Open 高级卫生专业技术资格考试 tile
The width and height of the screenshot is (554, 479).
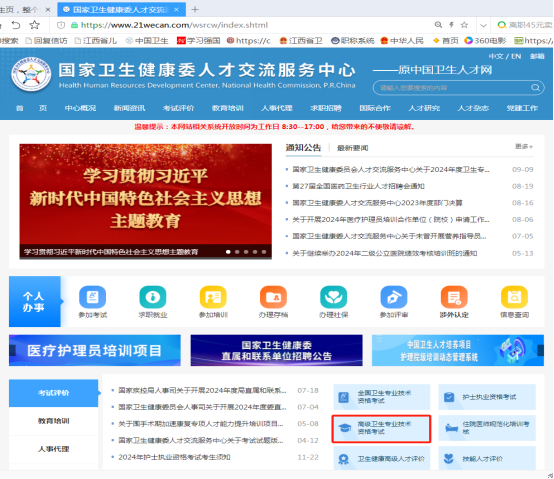click(x=382, y=428)
